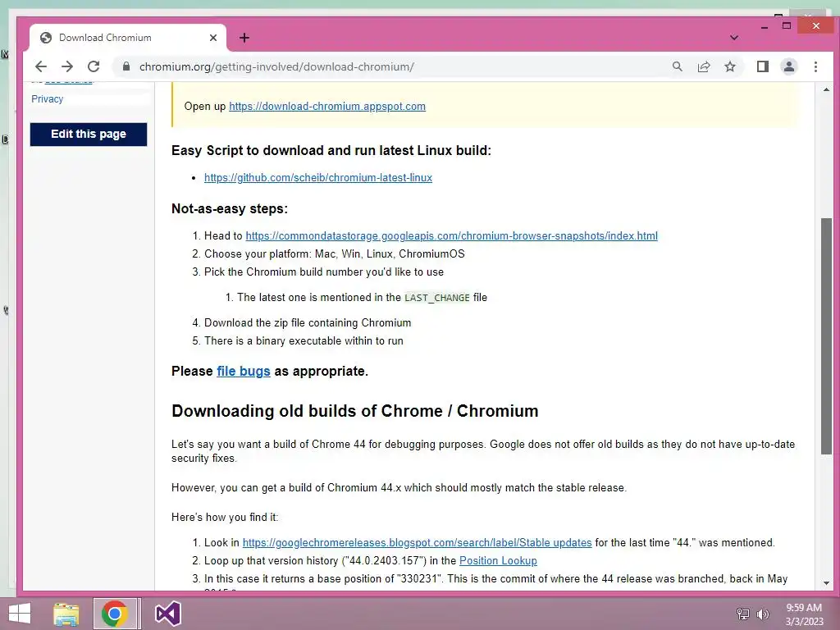Expand the tab search chevron
The height and width of the screenshot is (630, 840).
pos(734,38)
